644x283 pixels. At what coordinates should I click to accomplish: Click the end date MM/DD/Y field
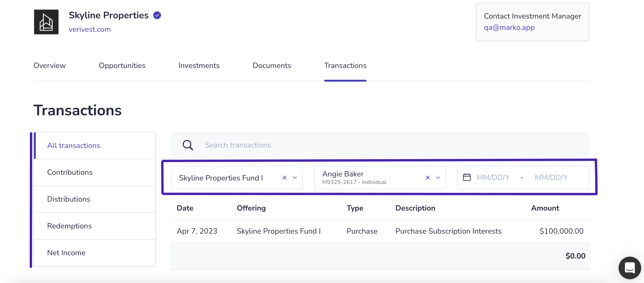[551, 177]
